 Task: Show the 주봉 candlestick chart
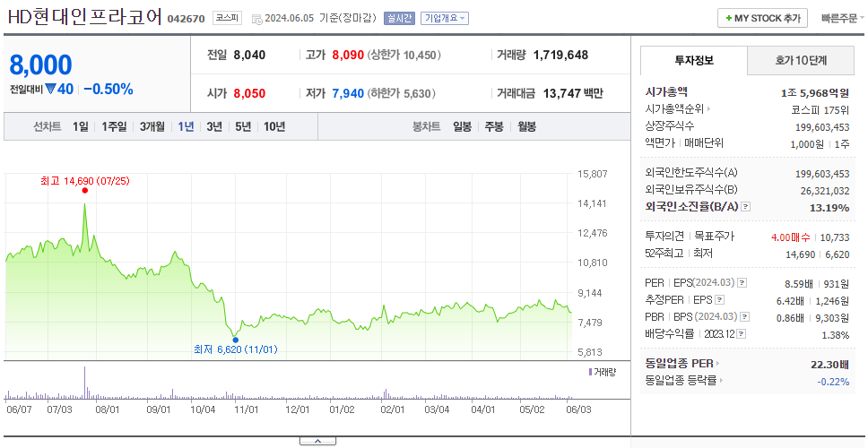tap(494, 126)
